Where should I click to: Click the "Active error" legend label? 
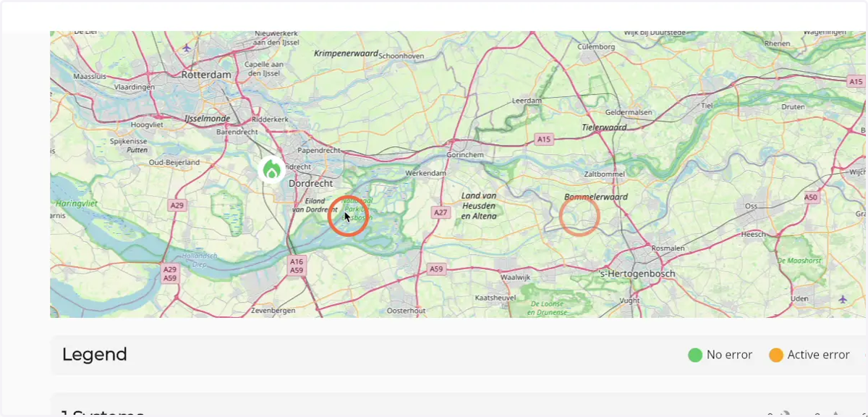(x=819, y=355)
